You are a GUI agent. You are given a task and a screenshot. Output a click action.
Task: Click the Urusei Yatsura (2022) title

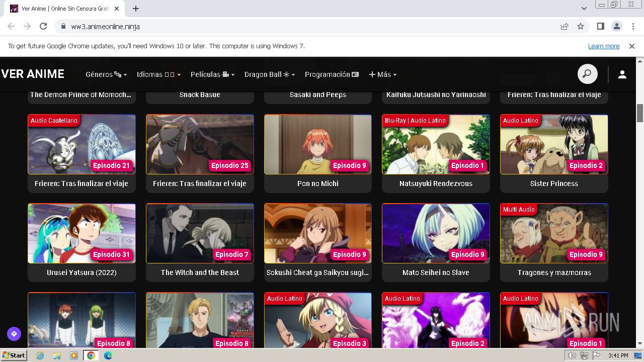pos(82,273)
